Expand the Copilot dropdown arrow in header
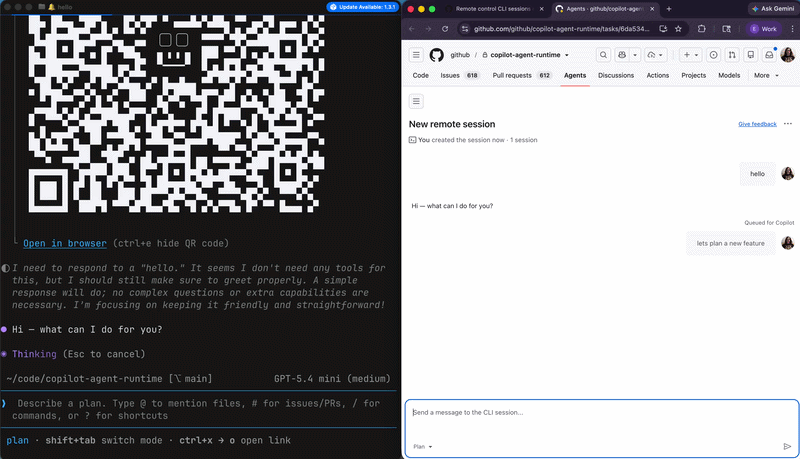800x459 pixels. (x=635, y=55)
